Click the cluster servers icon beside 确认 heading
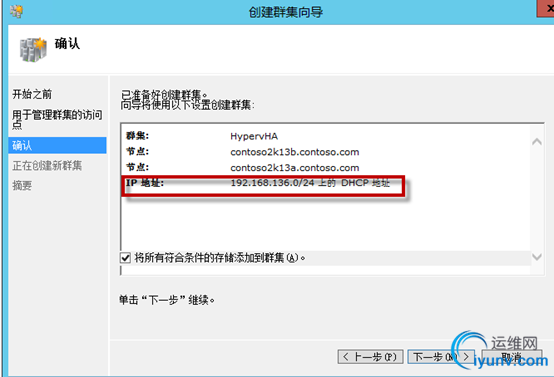The height and width of the screenshot is (377, 554). click(33, 50)
